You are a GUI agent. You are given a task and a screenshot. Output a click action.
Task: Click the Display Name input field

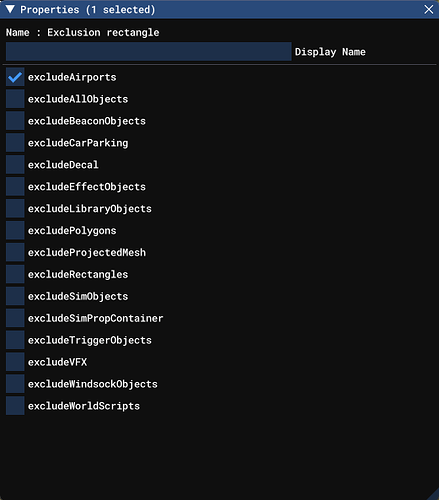[x=149, y=52]
